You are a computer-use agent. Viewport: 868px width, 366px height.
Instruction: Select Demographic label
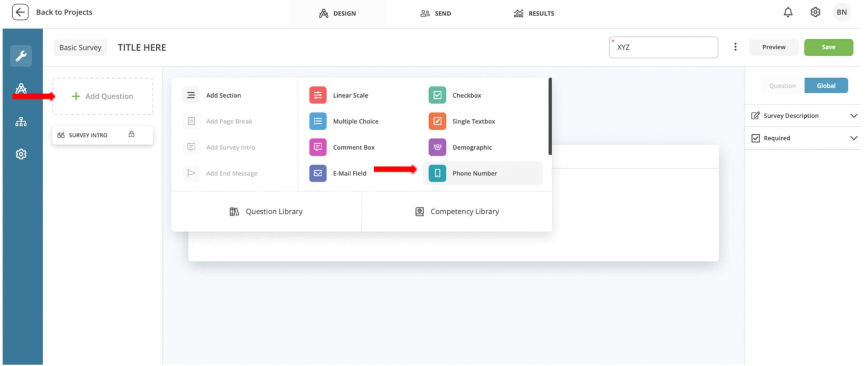pyautogui.click(x=472, y=147)
